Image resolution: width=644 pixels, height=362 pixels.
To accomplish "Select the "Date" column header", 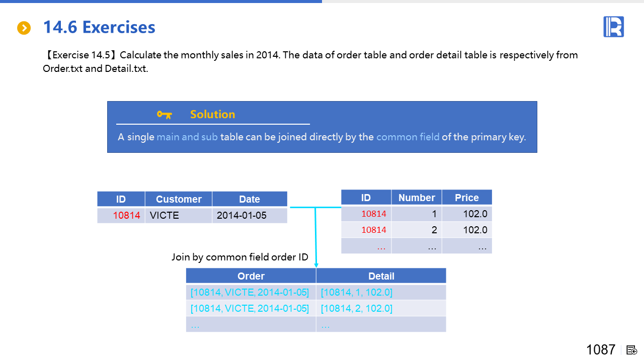I will 250,199.
